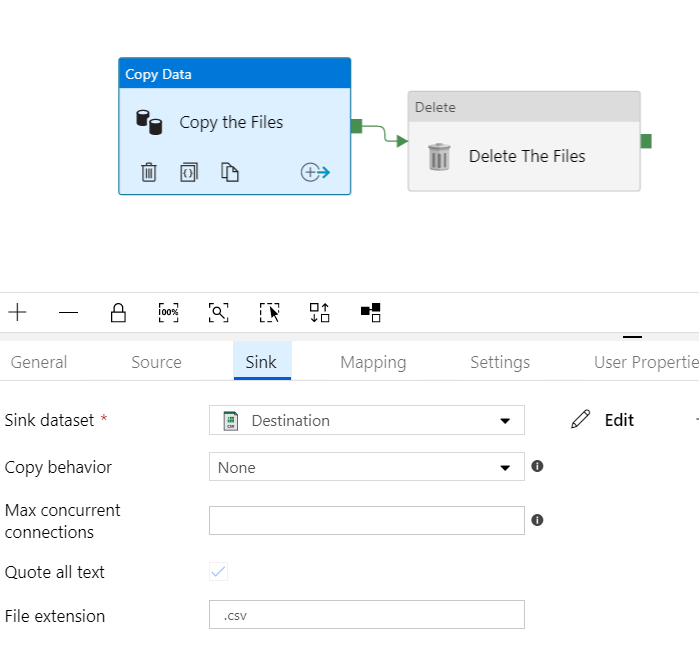Image resolution: width=699 pixels, height=657 pixels.
Task: Switch to the Mapping tab
Action: click(x=373, y=362)
